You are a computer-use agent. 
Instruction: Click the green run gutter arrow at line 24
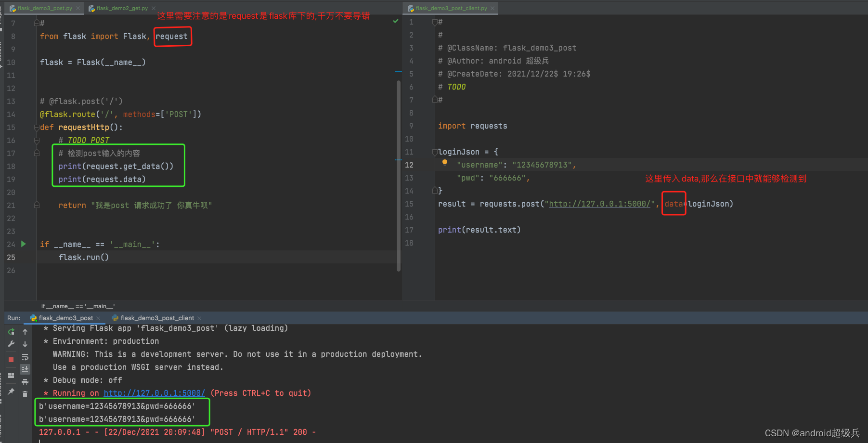point(23,244)
